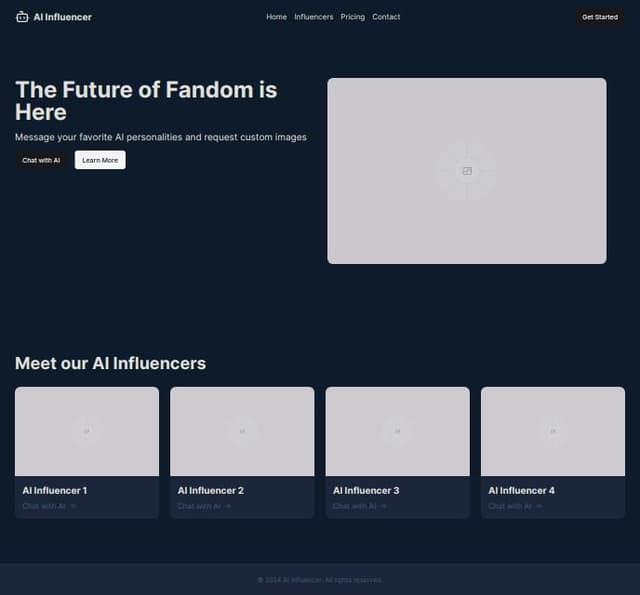Image resolution: width=640 pixels, height=595 pixels.
Task: Open the Contact navigation link
Action: (x=386, y=17)
